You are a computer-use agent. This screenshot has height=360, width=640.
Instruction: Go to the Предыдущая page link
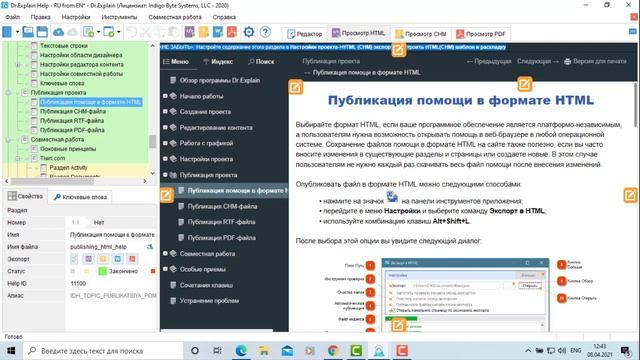tap(489, 61)
